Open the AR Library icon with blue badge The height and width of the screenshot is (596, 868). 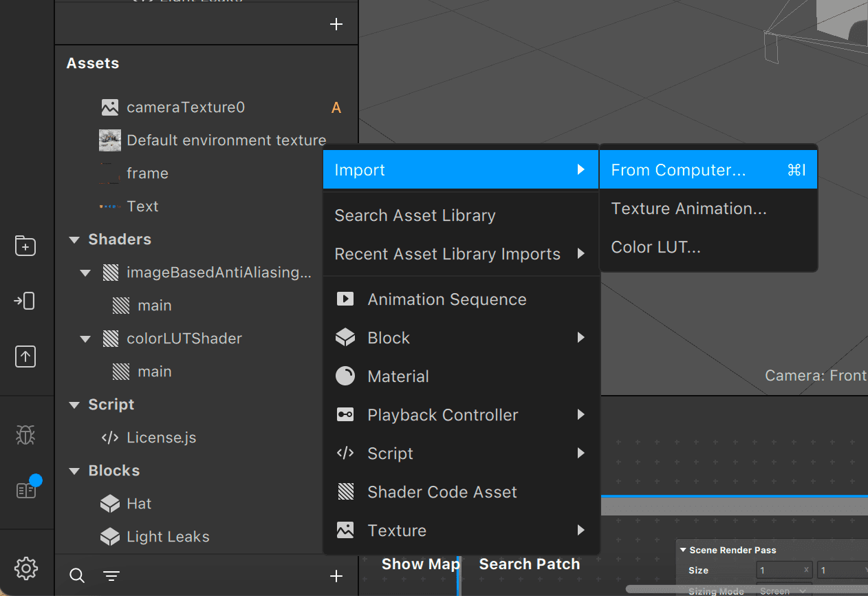coord(25,489)
